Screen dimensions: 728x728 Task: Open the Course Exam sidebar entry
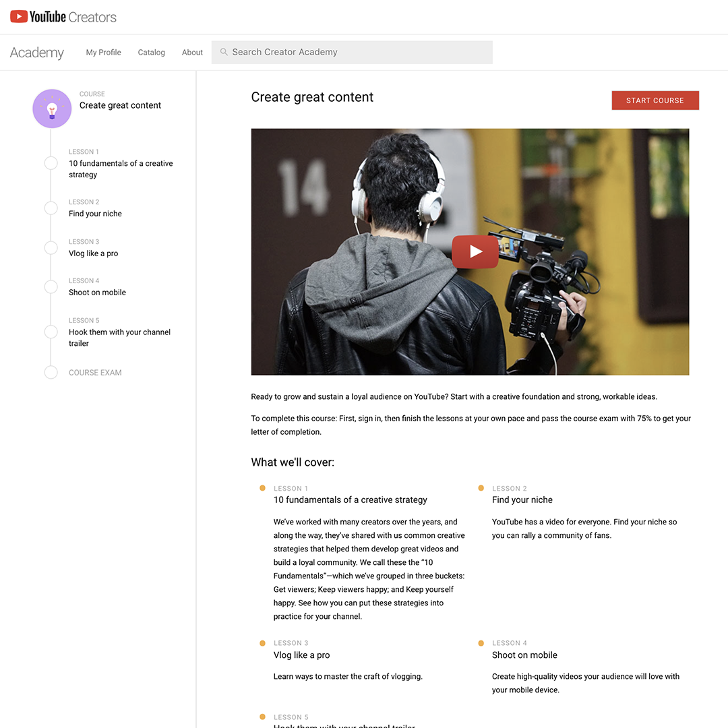[x=95, y=372]
